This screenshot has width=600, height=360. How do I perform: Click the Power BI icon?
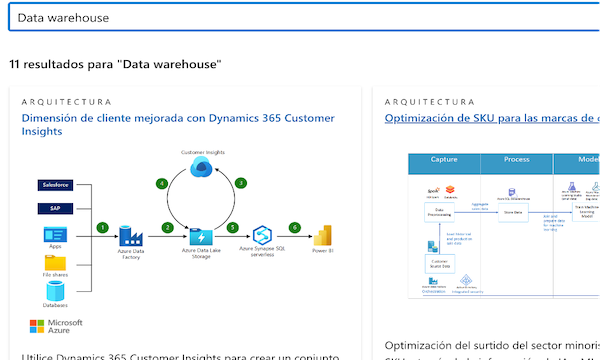point(323,235)
